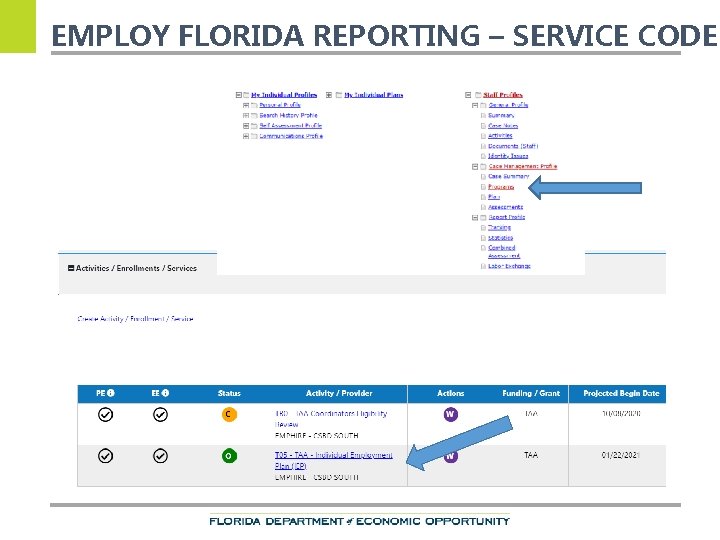Image resolution: width=720 pixels, height=540 pixels.
Task: Open the Combined Assessment link
Action: pos(504,252)
